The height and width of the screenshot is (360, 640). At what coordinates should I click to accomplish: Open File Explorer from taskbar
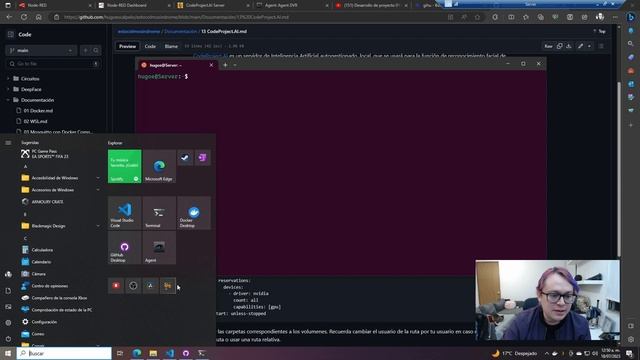[x=153, y=353]
